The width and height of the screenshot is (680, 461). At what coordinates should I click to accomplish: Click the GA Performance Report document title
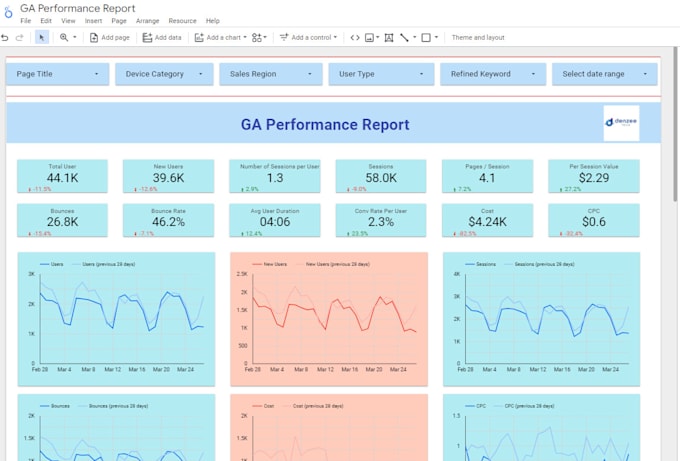point(78,8)
